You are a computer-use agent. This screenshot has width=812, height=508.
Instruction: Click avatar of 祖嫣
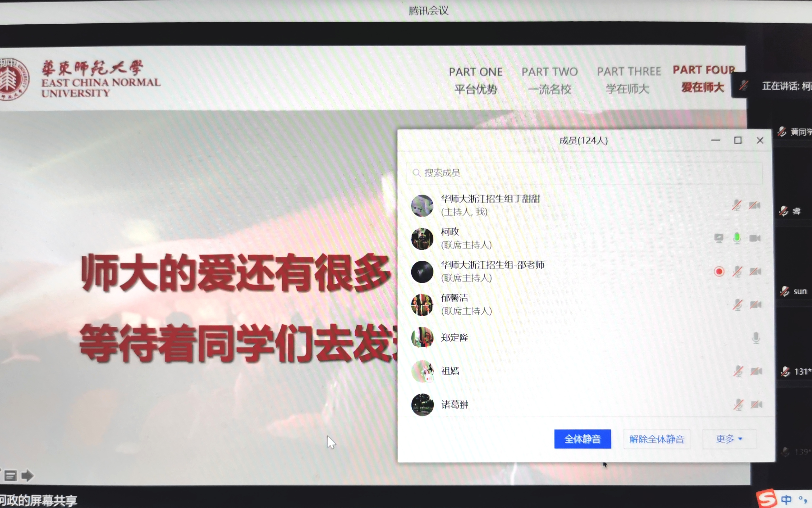pyautogui.click(x=422, y=371)
